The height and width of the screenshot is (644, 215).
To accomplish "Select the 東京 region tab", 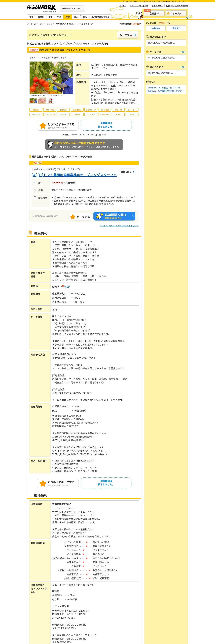I will [31, 17].
